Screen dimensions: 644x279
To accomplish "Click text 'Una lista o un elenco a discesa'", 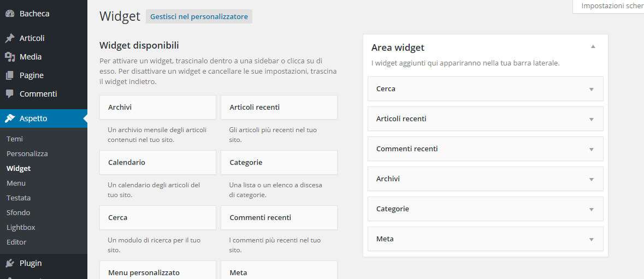I will [276, 185].
